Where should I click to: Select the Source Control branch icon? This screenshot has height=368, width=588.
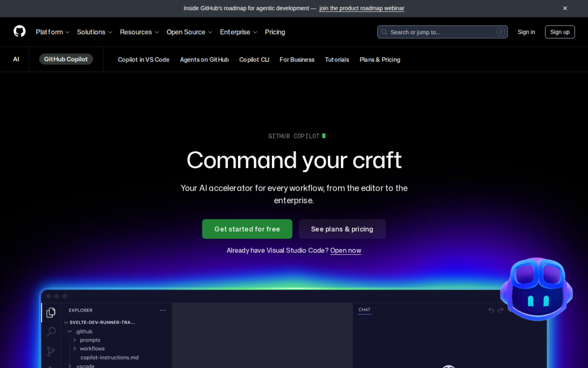point(51,351)
